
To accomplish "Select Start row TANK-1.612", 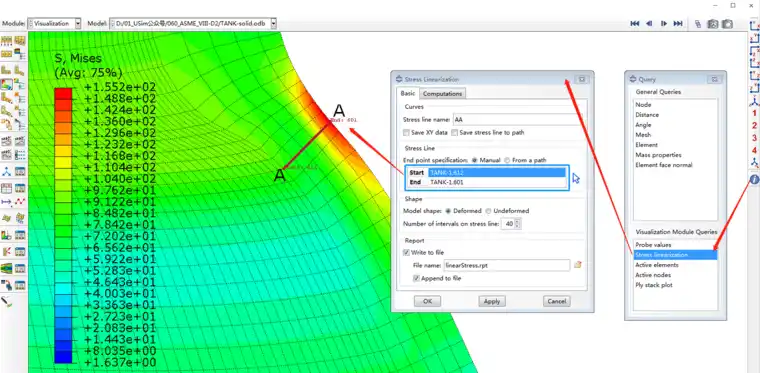I will 487,172.
